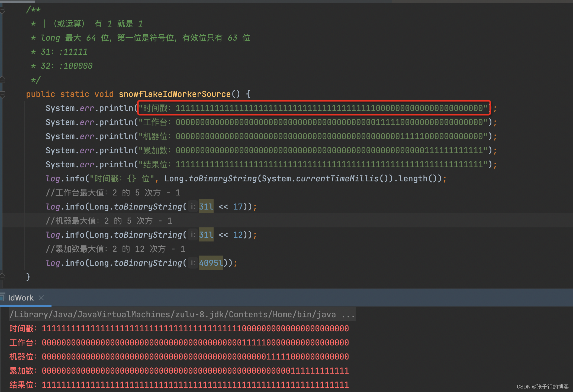
Task: Click fold end marker beside closing brace
Action: point(2,277)
